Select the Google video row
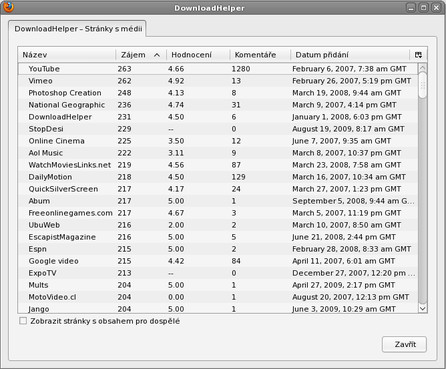 tap(218, 261)
